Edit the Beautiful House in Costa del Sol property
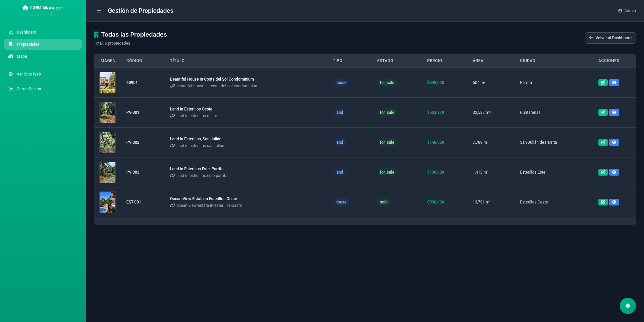Image resolution: width=644 pixels, height=322 pixels. tap(603, 83)
